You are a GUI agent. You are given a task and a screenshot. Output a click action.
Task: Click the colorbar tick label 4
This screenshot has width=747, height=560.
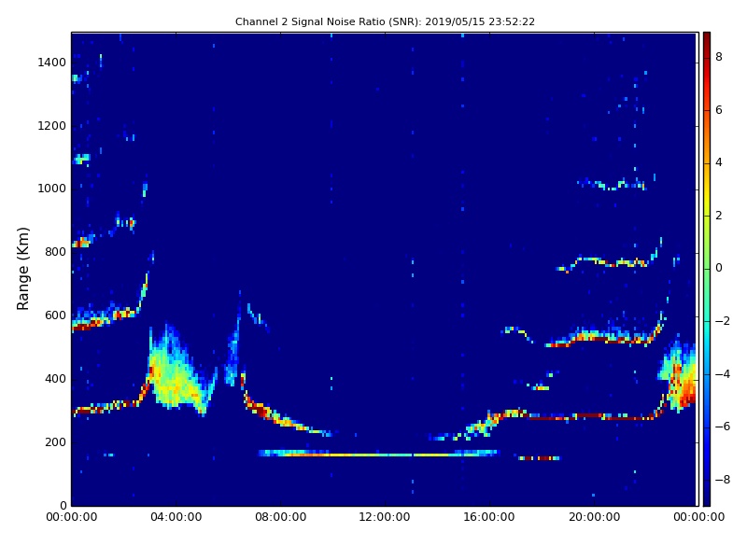719,162
